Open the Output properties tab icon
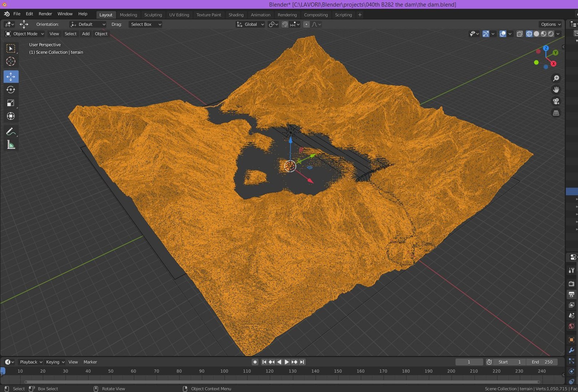Viewport: 578px width, 392px height. click(571, 294)
